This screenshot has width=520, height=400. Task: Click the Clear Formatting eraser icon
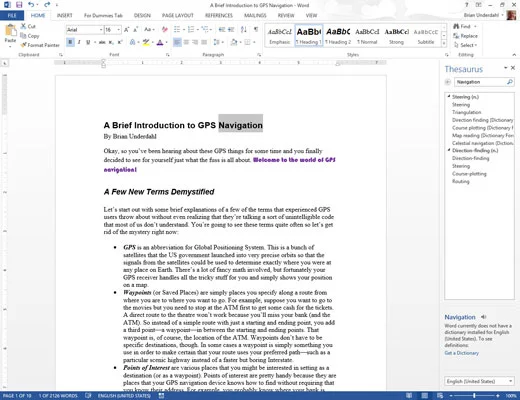point(165,29)
